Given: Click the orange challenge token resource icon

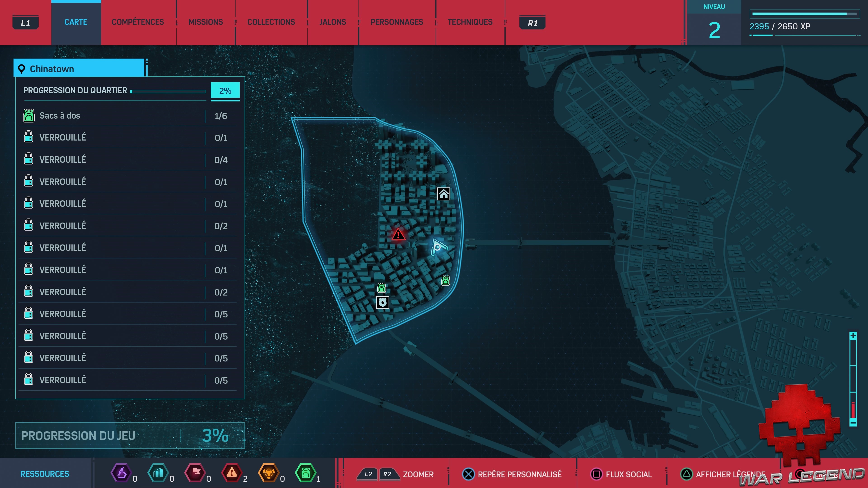Looking at the screenshot, I should pos(269,473).
